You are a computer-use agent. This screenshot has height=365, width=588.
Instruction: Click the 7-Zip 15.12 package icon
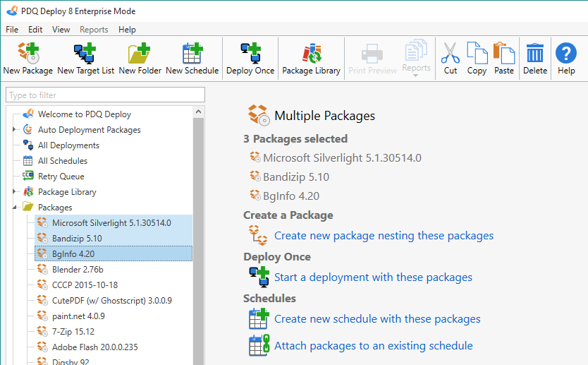pyautogui.click(x=42, y=332)
